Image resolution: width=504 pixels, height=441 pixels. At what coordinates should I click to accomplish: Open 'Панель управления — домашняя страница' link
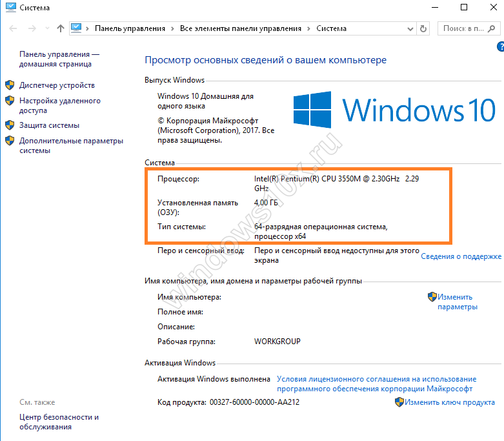click(59, 59)
